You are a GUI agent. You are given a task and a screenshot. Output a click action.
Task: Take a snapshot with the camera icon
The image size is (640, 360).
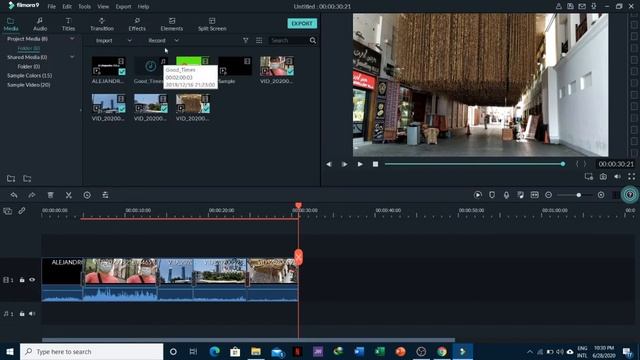(x=603, y=176)
